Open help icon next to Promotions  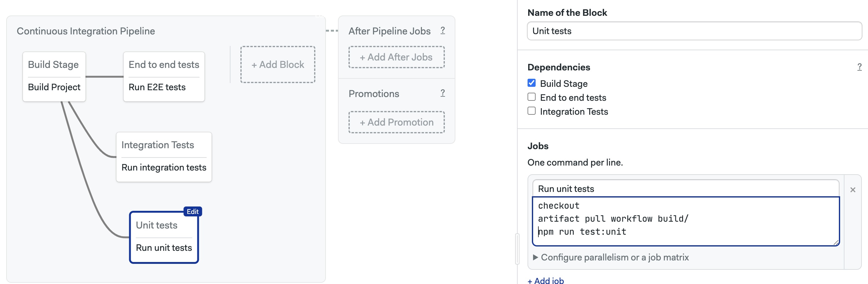coord(442,93)
